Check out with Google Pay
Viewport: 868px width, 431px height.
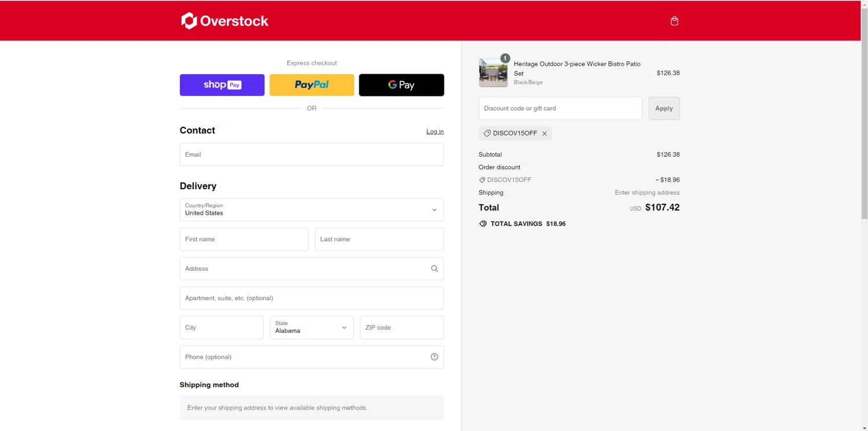tap(402, 85)
